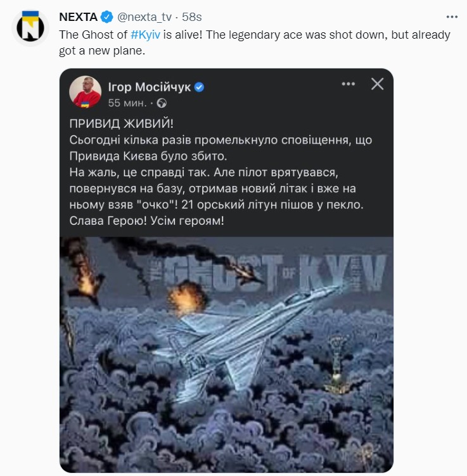Close the embedded post with the X icon
Screen dimensions: 467x476
pos(377,84)
